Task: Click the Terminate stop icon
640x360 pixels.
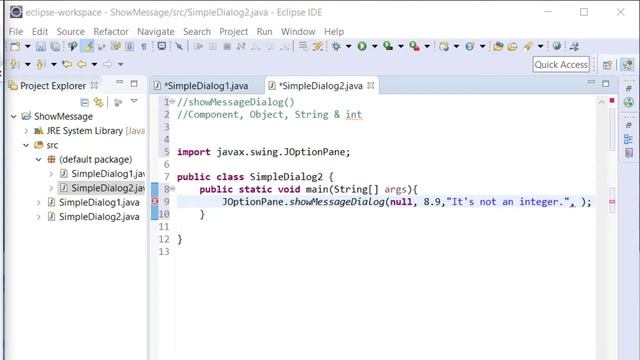Action: [227, 46]
